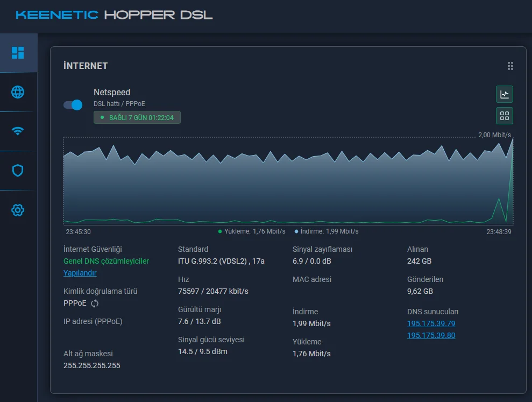This screenshot has height=402, width=532.
Task: Click the Yükleme: 1,76 Mbit/s legend entry
Action: [251, 231]
